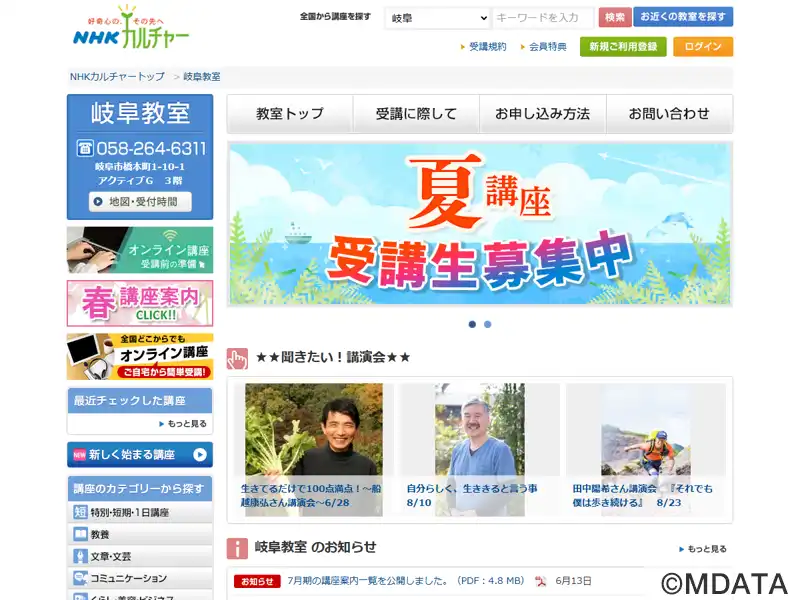Select the 教養 book category icon
Screen dimensions: 800x600
(81, 534)
